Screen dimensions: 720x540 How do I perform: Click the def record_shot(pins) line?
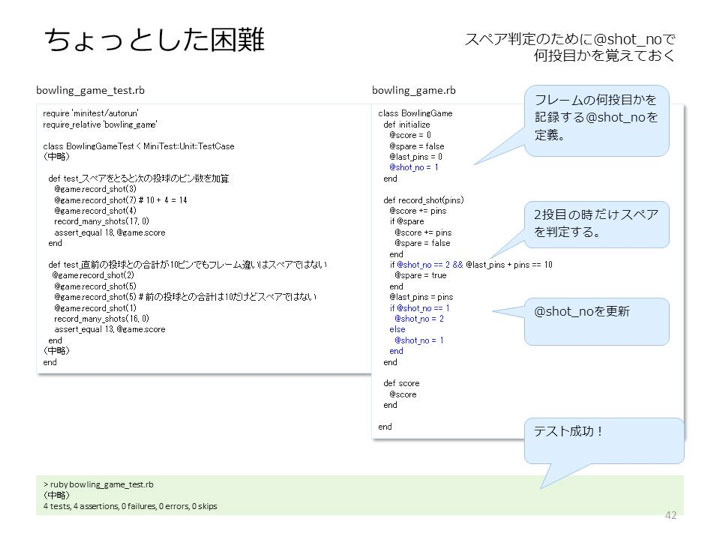(424, 200)
